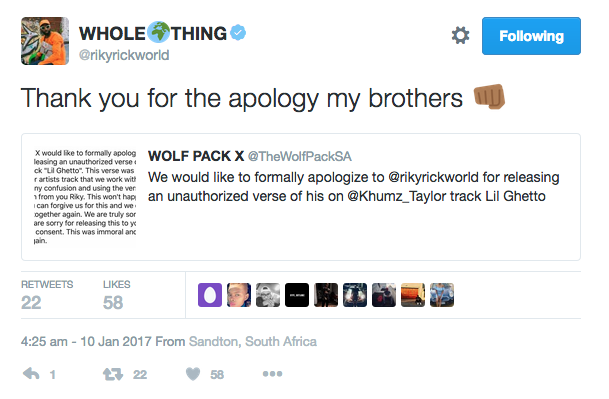Open the @rikyrickworld handle under name
609x399 pixels.
click(124, 55)
